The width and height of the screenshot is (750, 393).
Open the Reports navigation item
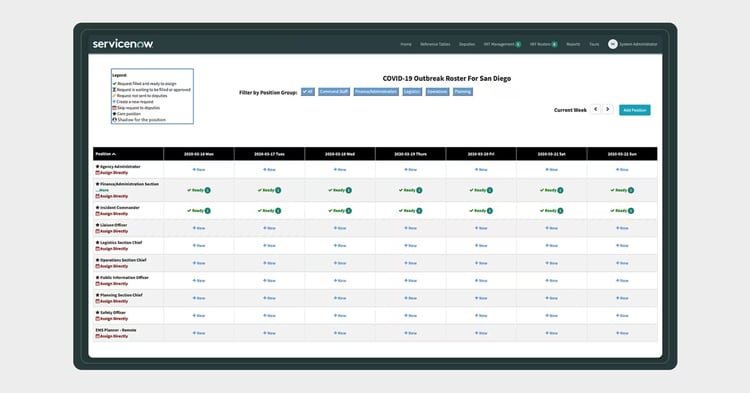(573, 44)
